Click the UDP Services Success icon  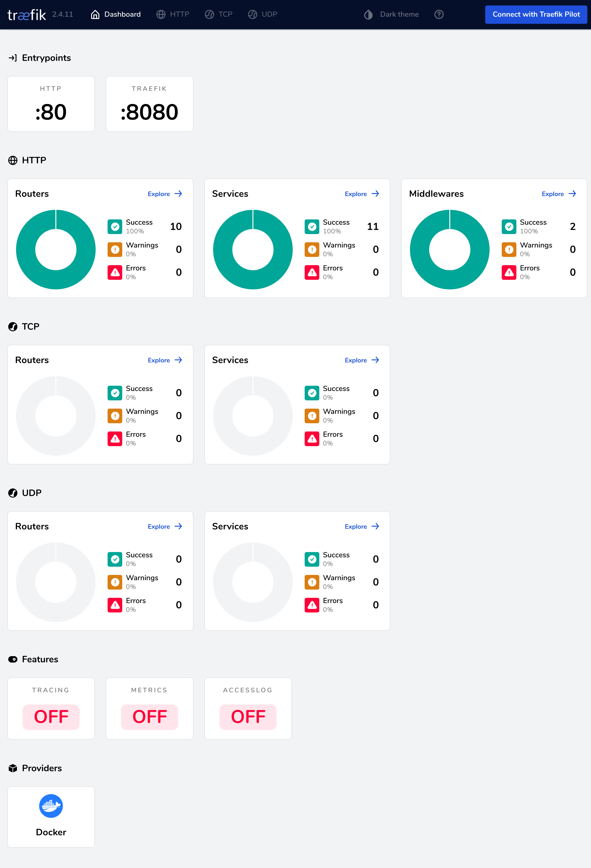312,559
